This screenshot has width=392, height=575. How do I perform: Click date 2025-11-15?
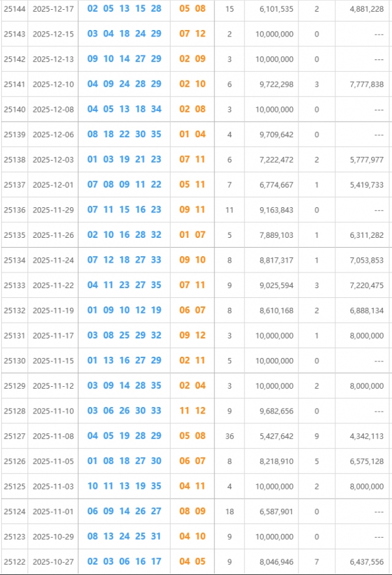point(53,361)
